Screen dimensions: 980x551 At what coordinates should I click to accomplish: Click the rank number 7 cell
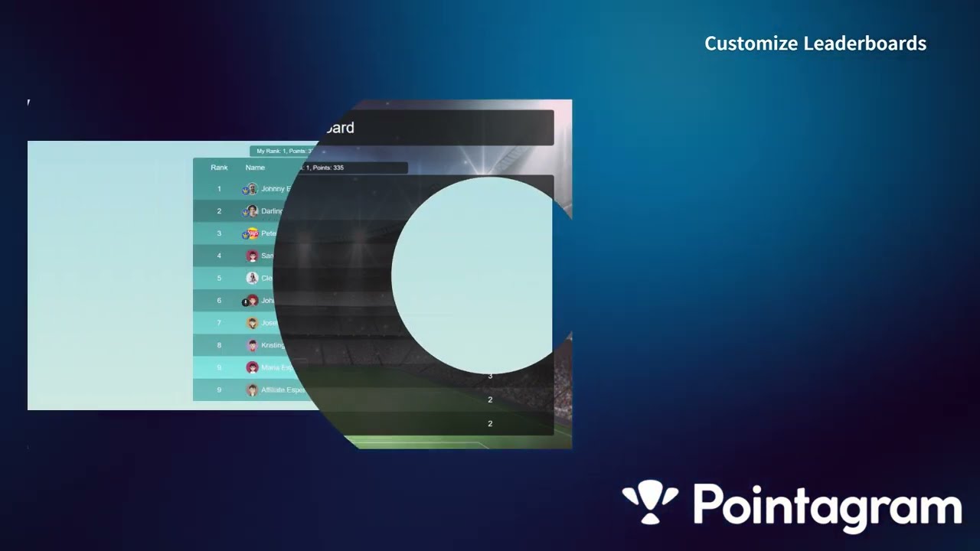pos(219,323)
